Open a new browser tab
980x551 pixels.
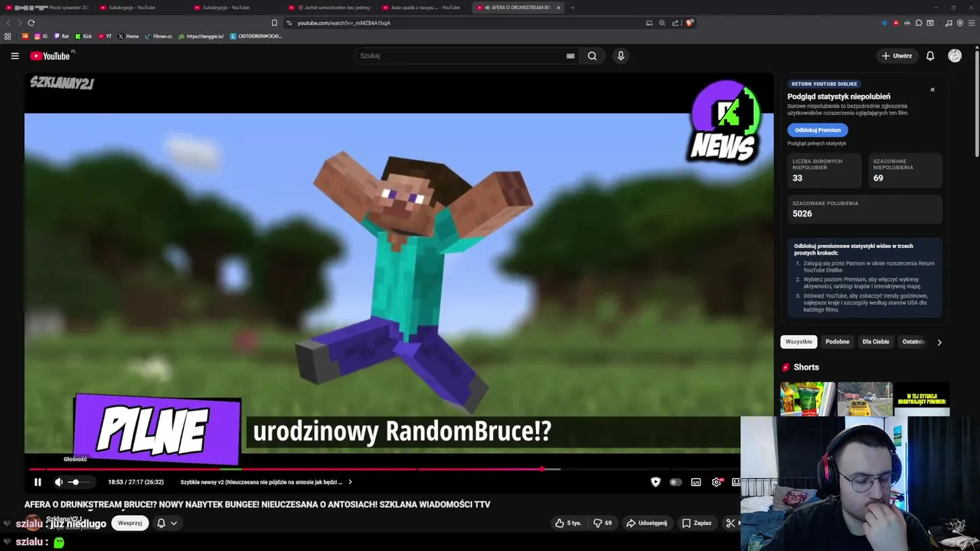[573, 8]
